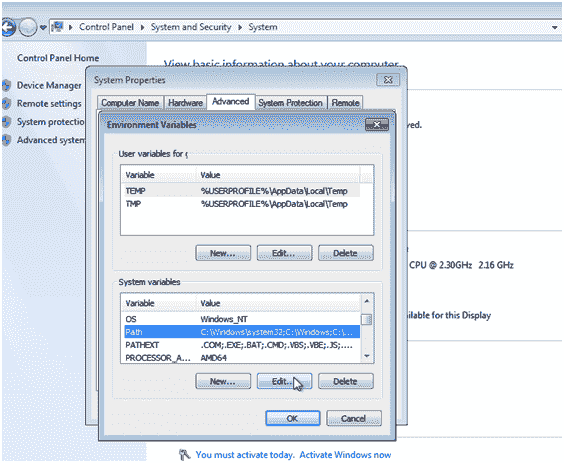Image resolution: width=564 pixels, height=463 pixels.
Task: Close the System Properties dialog
Action: pyautogui.click(x=388, y=80)
